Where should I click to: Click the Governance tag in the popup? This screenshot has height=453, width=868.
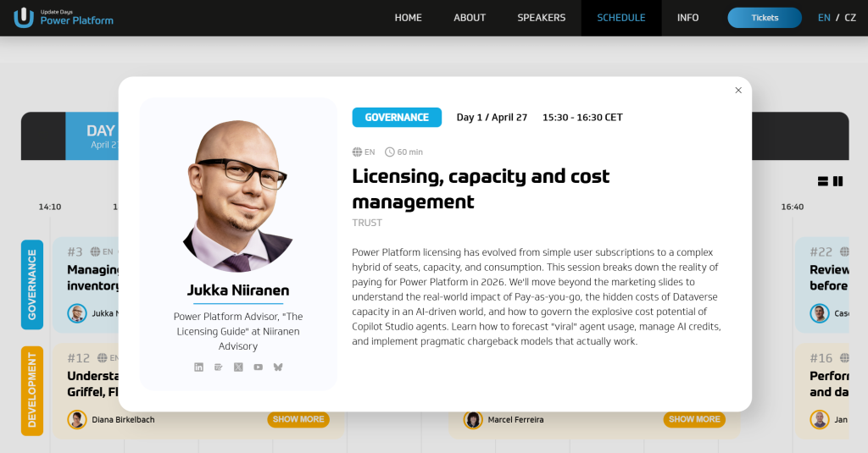point(397,117)
